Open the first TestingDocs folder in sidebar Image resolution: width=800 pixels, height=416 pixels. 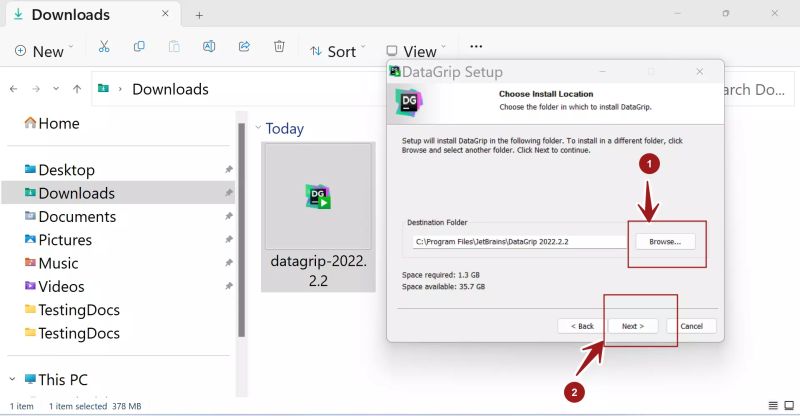point(72,310)
